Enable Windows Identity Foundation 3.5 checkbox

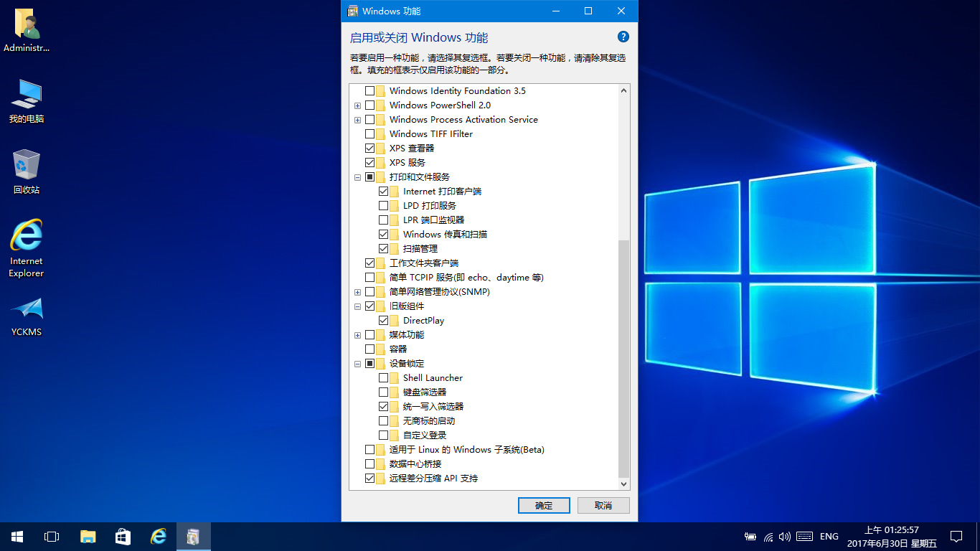click(x=370, y=91)
